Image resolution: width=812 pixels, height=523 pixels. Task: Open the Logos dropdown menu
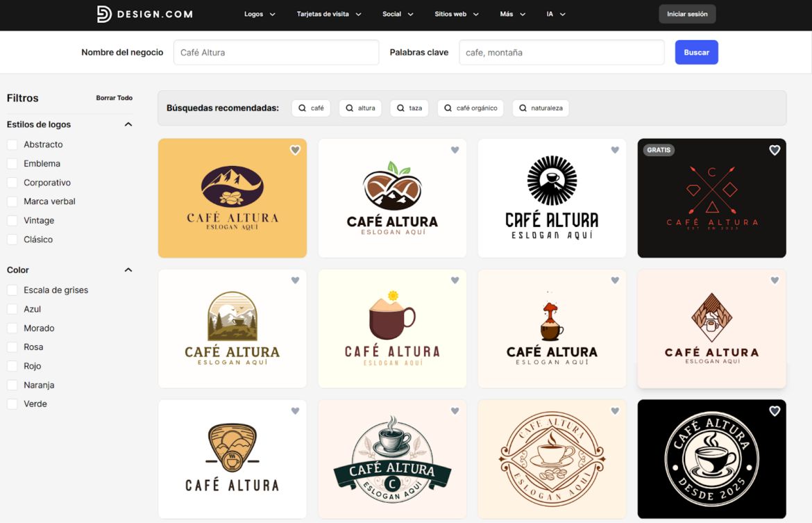(x=260, y=13)
